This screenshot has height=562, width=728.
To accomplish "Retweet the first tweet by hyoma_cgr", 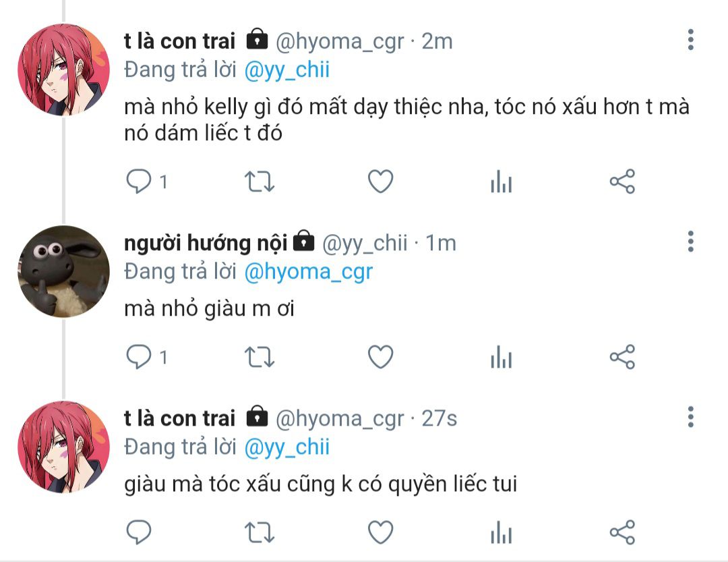I will [x=260, y=181].
